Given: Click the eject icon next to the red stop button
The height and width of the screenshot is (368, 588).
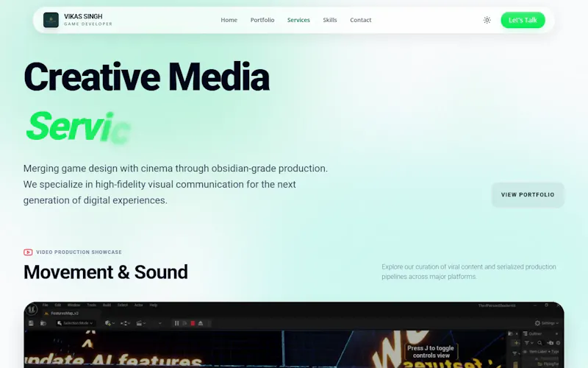Looking at the screenshot, I should pos(200,323).
